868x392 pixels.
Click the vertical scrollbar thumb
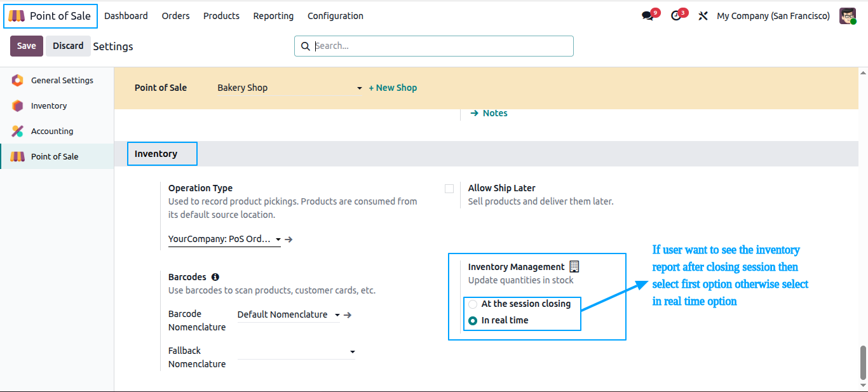pyautogui.click(x=862, y=362)
